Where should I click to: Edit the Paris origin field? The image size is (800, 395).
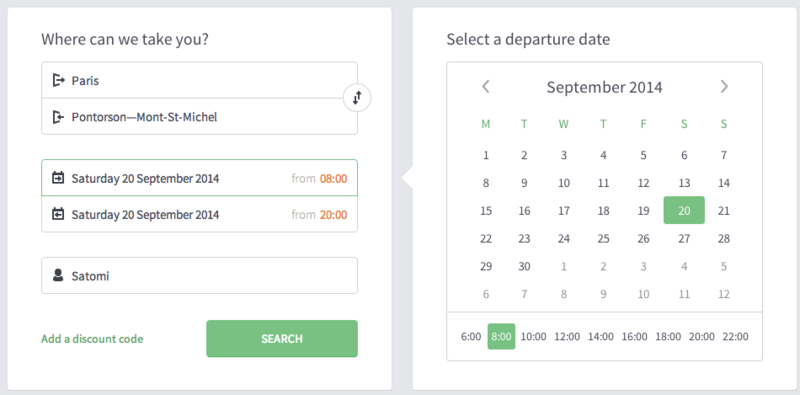[x=199, y=80]
